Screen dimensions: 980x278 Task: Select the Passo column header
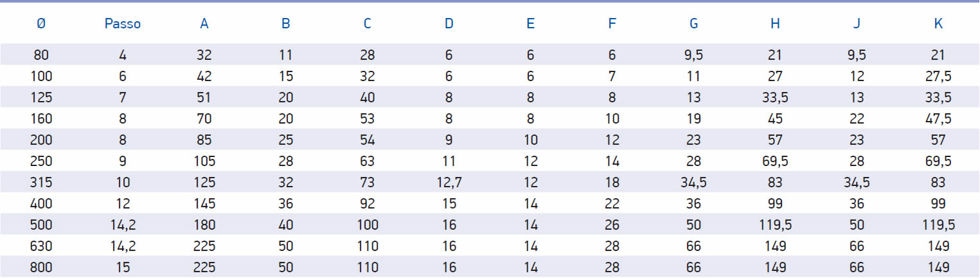coord(123,24)
